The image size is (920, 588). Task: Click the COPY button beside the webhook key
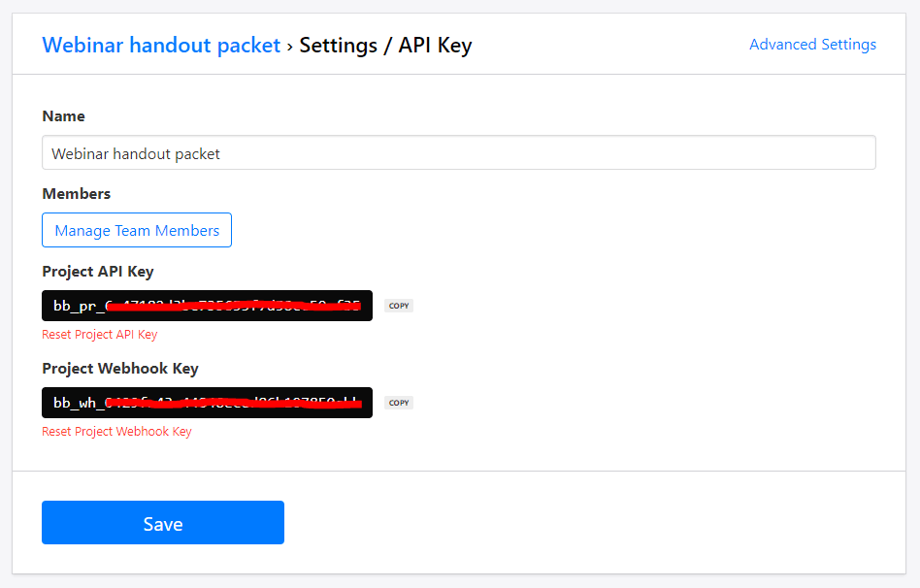398,403
